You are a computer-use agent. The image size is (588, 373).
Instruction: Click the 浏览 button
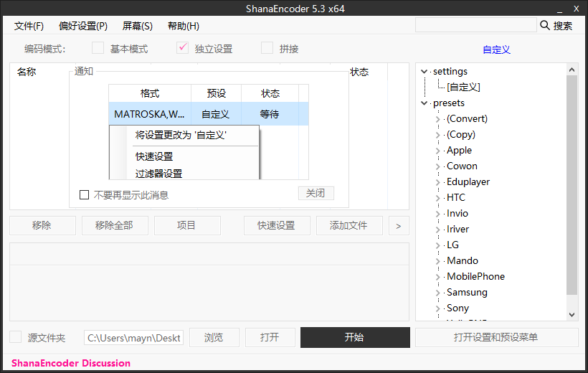pyautogui.click(x=214, y=337)
